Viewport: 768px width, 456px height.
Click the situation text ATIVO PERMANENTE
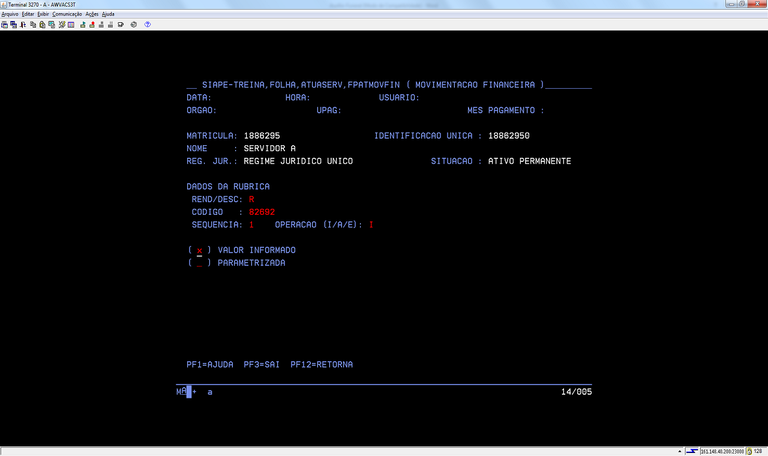point(529,161)
